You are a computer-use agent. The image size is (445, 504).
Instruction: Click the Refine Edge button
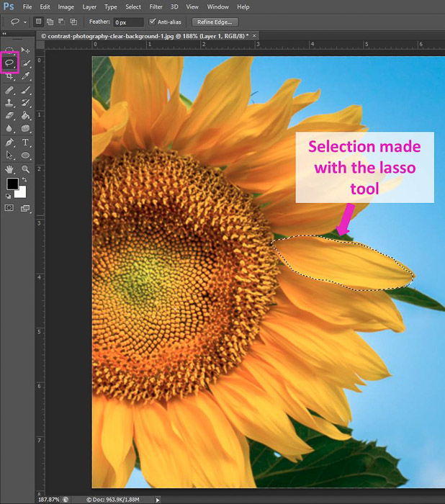[215, 22]
